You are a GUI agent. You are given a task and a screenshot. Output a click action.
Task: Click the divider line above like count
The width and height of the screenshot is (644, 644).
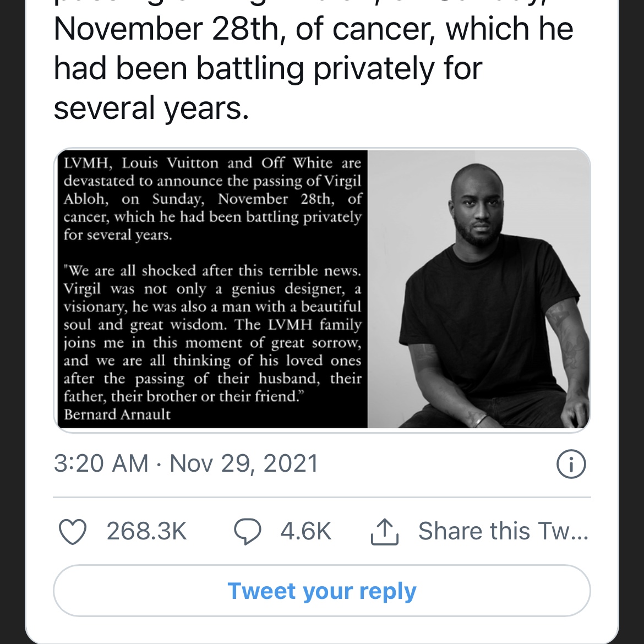click(322, 497)
